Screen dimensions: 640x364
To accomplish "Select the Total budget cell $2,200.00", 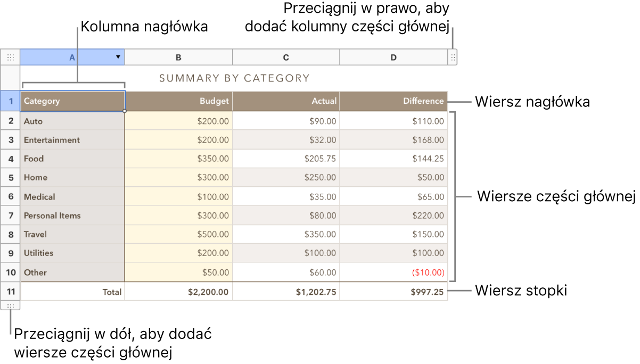I will [179, 292].
